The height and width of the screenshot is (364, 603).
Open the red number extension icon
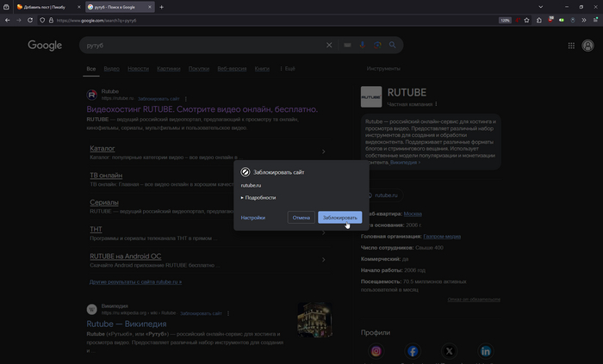click(x=518, y=20)
